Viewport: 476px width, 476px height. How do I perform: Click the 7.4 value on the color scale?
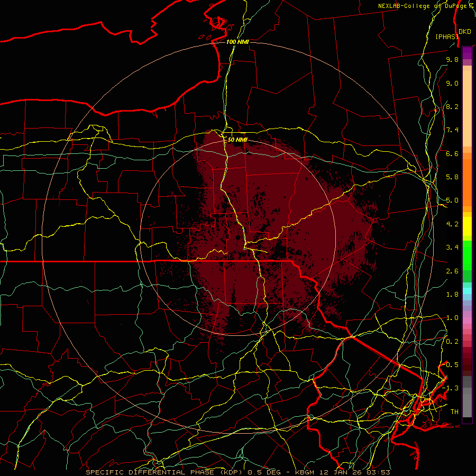coord(452,130)
